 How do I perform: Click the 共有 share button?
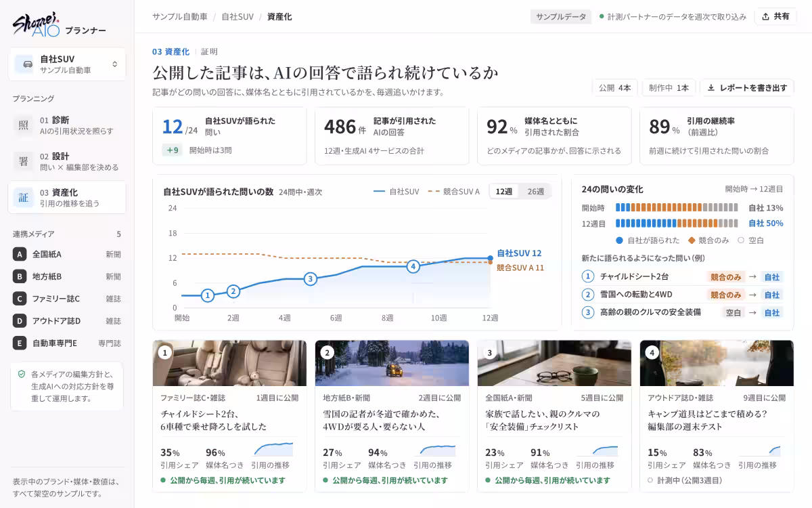775,16
